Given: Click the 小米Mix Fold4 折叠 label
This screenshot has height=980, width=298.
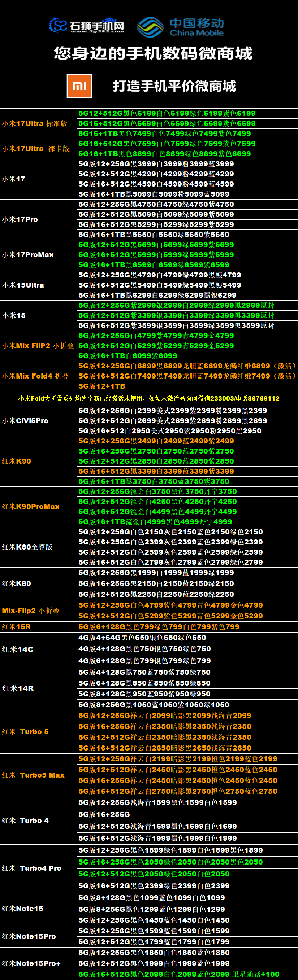Looking at the screenshot, I should point(35,376).
